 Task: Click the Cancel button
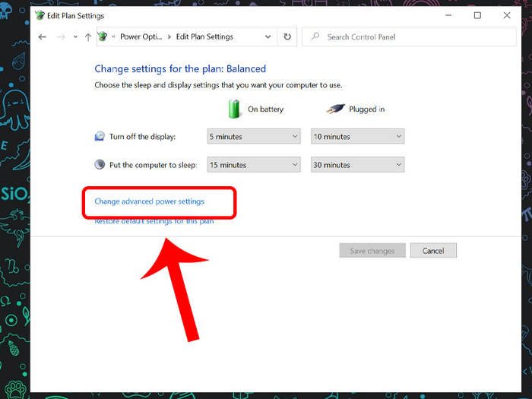coord(433,250)
